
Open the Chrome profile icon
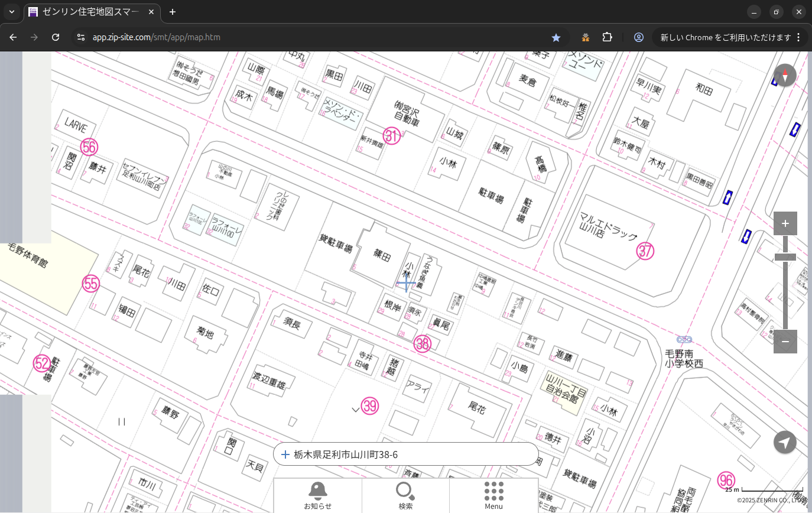(x=638, y=37)
